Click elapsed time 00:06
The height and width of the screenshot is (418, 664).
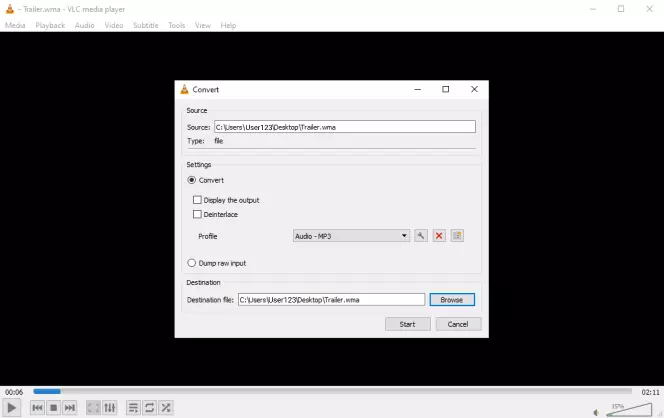click(x=14, y=392)
